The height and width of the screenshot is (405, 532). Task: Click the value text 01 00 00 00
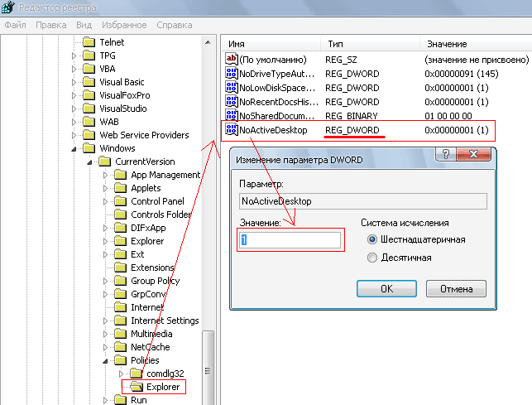[448, 116]
